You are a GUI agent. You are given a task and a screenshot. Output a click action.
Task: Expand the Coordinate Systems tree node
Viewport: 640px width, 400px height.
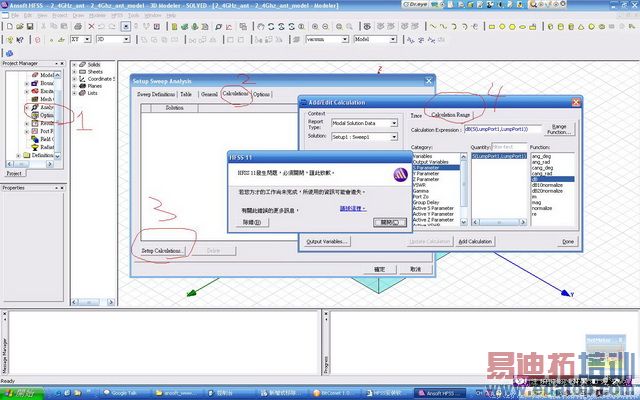(74, 79)
